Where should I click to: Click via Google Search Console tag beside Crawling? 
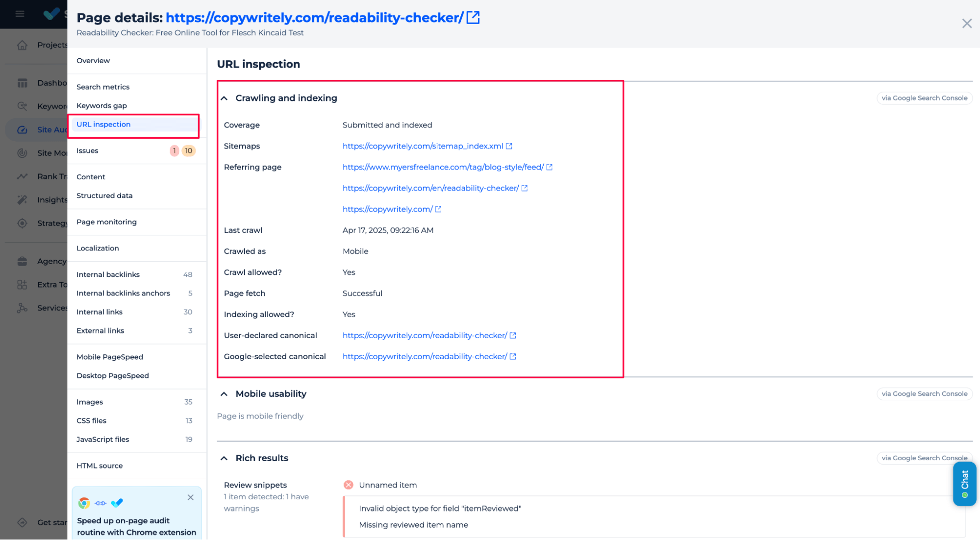[924, 98]
